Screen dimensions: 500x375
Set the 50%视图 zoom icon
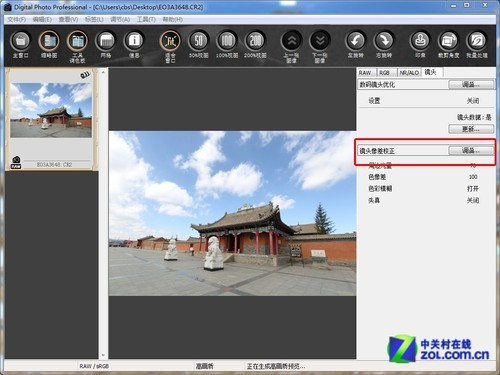click(198, 41)
